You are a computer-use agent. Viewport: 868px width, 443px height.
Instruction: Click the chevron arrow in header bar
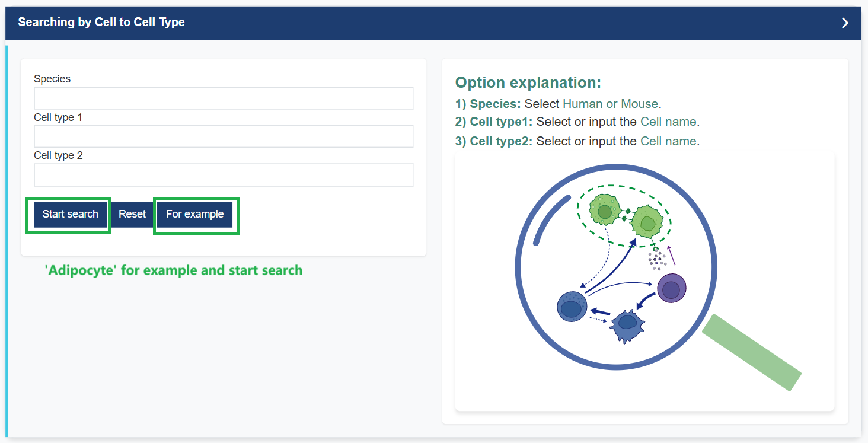point(845,23)
